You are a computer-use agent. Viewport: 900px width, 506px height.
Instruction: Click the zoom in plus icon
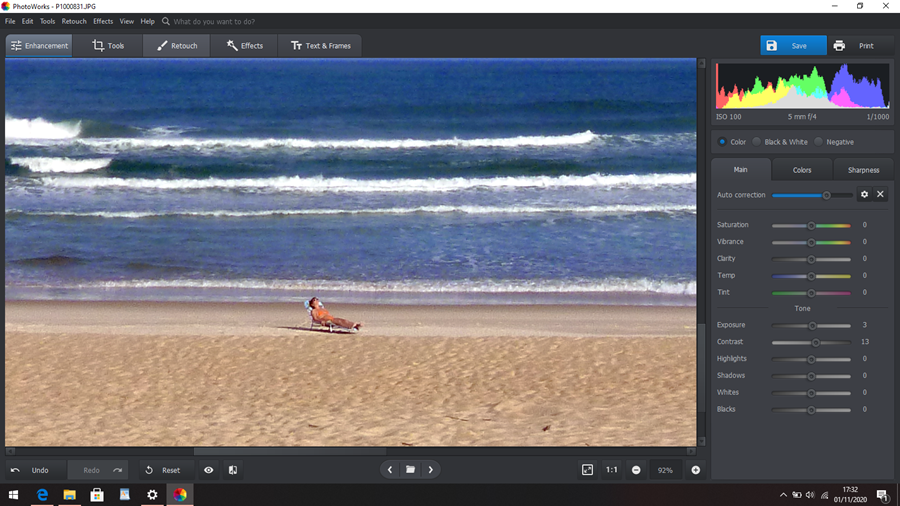[696, 470]
